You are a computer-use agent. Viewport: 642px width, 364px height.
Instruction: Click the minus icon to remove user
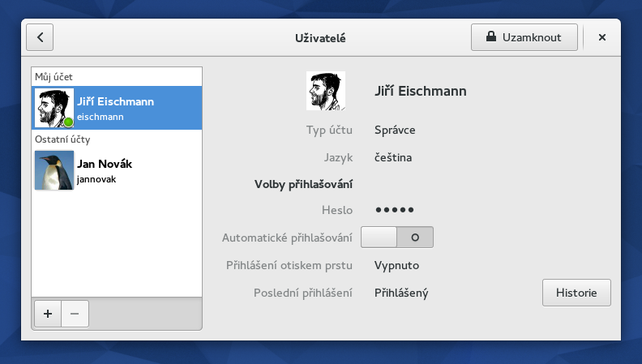(x=75, y=314)
